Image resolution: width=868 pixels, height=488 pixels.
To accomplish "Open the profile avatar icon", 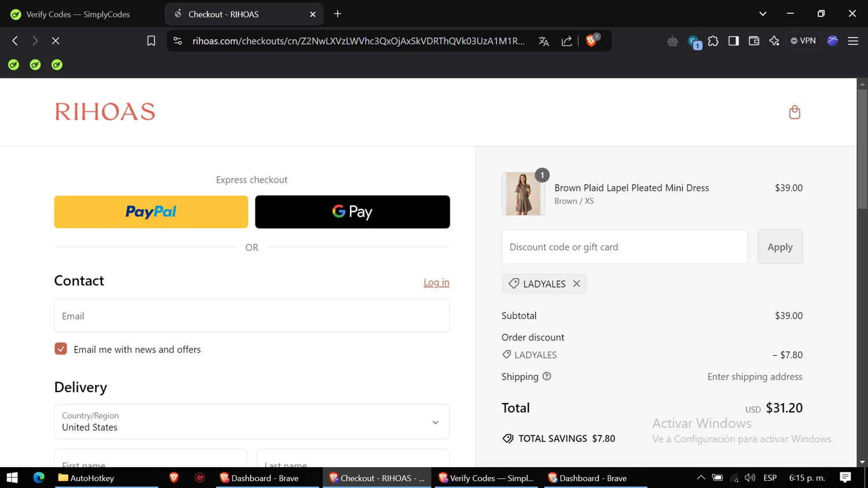I will (833, 40).
